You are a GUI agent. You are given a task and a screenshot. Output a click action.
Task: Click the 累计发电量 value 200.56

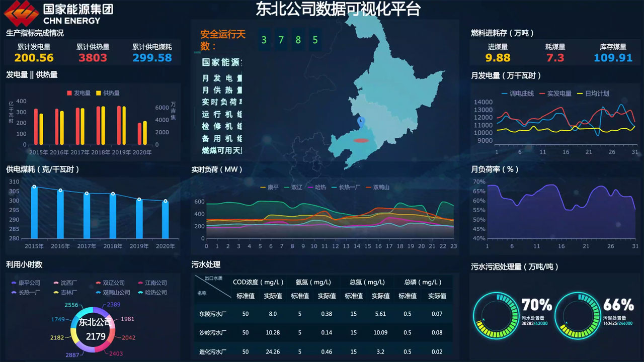pyautogui.click(x=34, y=58)
